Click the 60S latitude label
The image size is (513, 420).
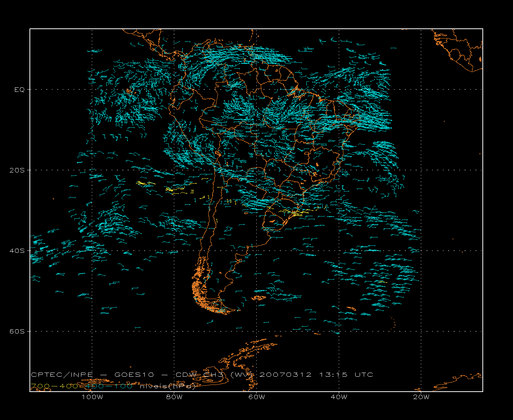point(17,332)
